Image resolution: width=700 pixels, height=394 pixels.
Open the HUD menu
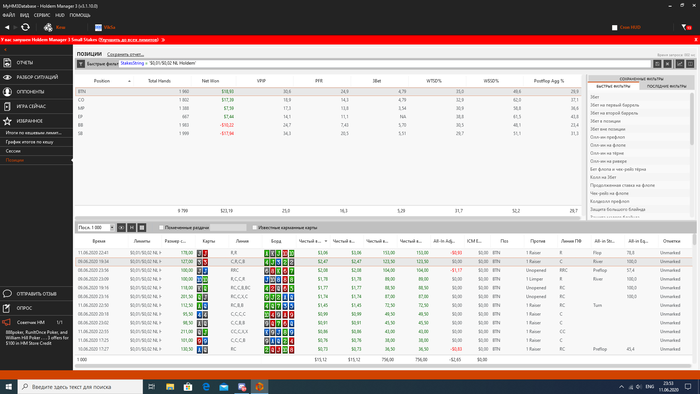[60, 15]
